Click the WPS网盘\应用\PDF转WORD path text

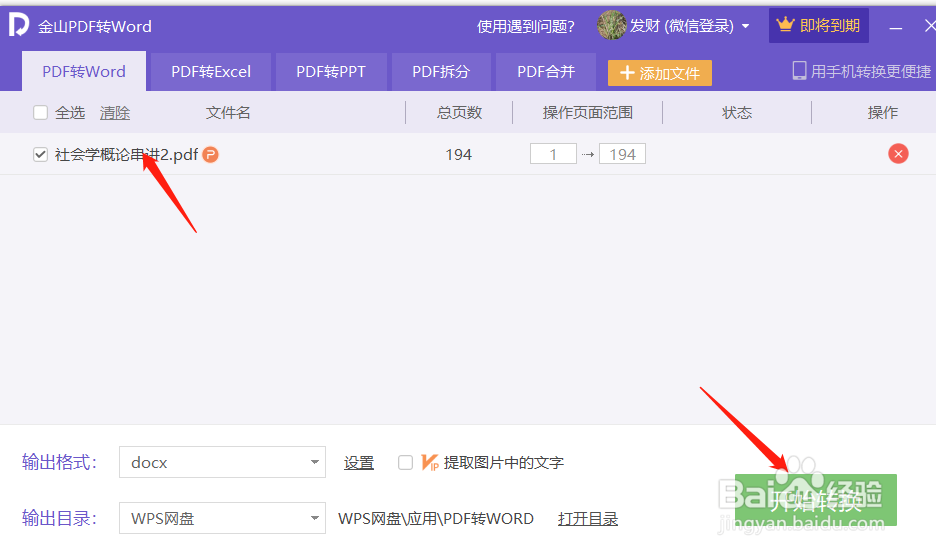pos(436,518)
